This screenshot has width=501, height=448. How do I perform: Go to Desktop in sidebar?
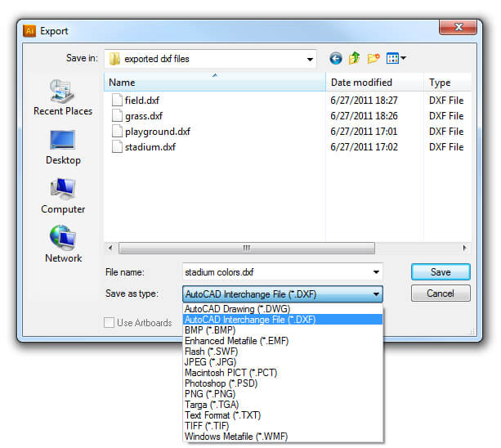63,146
